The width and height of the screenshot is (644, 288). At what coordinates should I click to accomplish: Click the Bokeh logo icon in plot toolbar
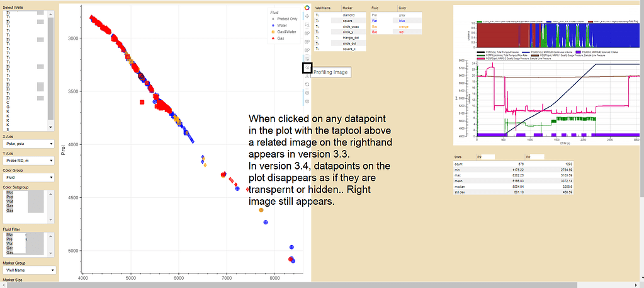coord(307,8)
